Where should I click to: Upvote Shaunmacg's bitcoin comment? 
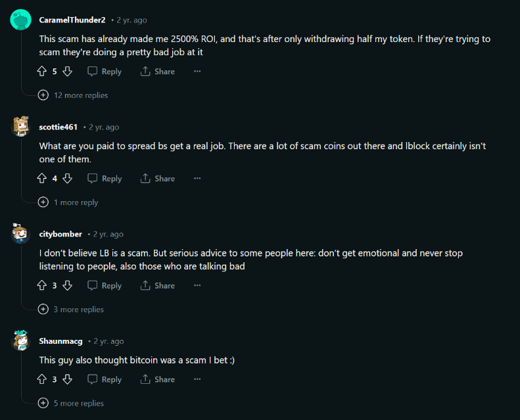tap(43, 379)
